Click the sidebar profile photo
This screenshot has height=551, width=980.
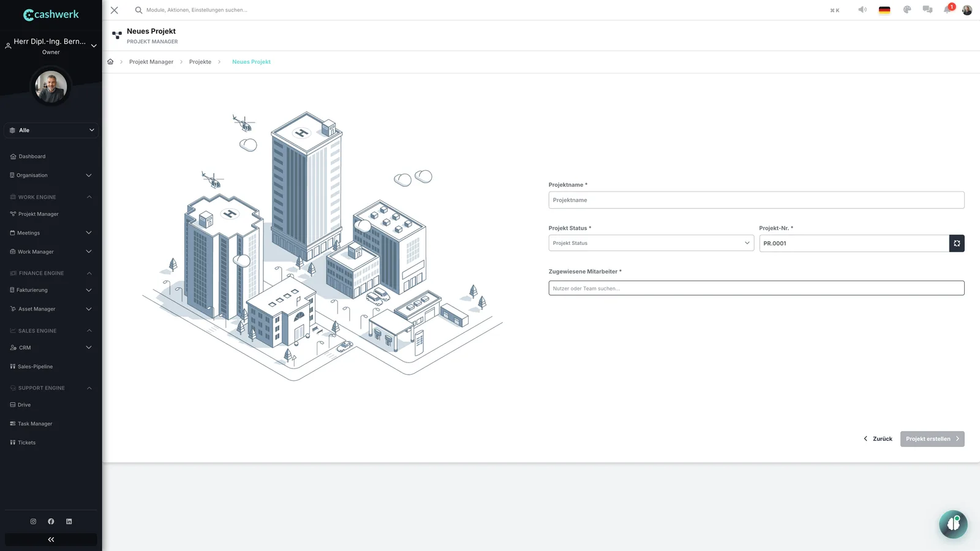click(x=51, y=87)
